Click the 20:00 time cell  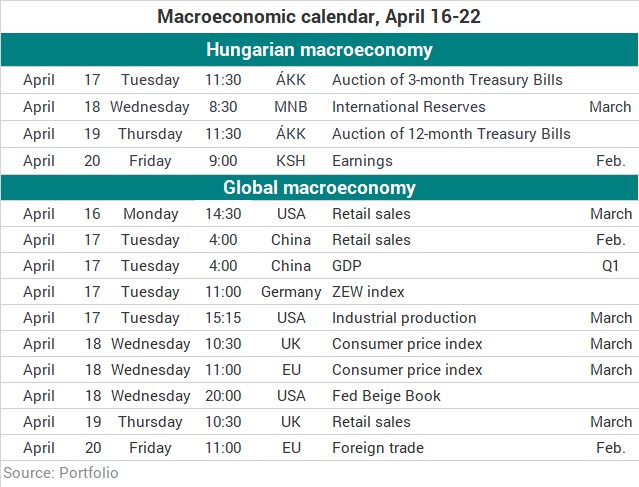(223, 396)
